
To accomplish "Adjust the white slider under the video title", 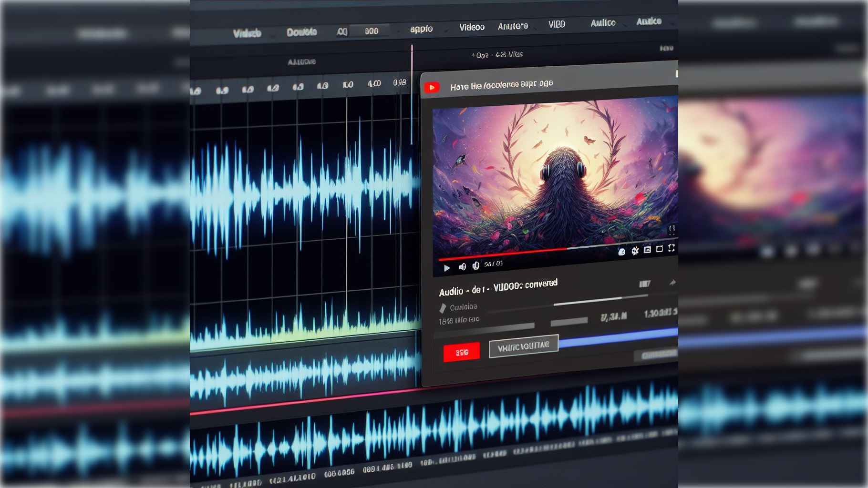I will click(601, 300).
